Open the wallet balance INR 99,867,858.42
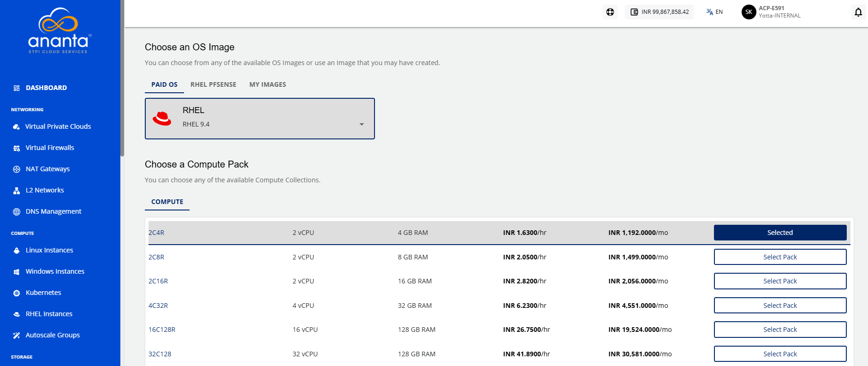The width and height of the screenshot is (868, 366). point(660,12)
